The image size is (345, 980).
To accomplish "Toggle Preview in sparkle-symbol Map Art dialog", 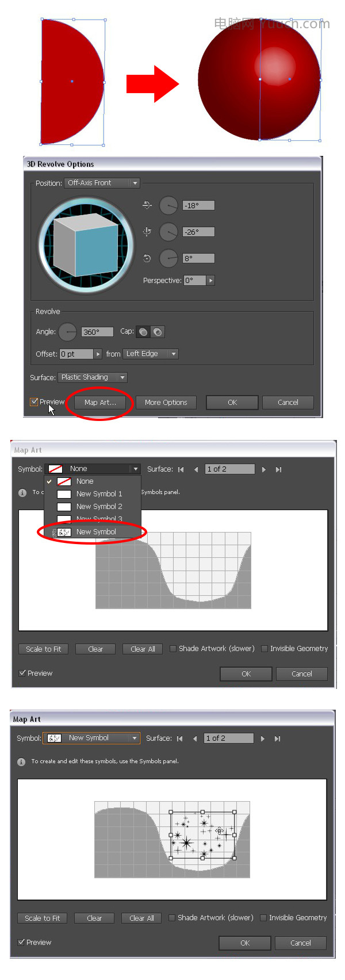I will (21, 942).
